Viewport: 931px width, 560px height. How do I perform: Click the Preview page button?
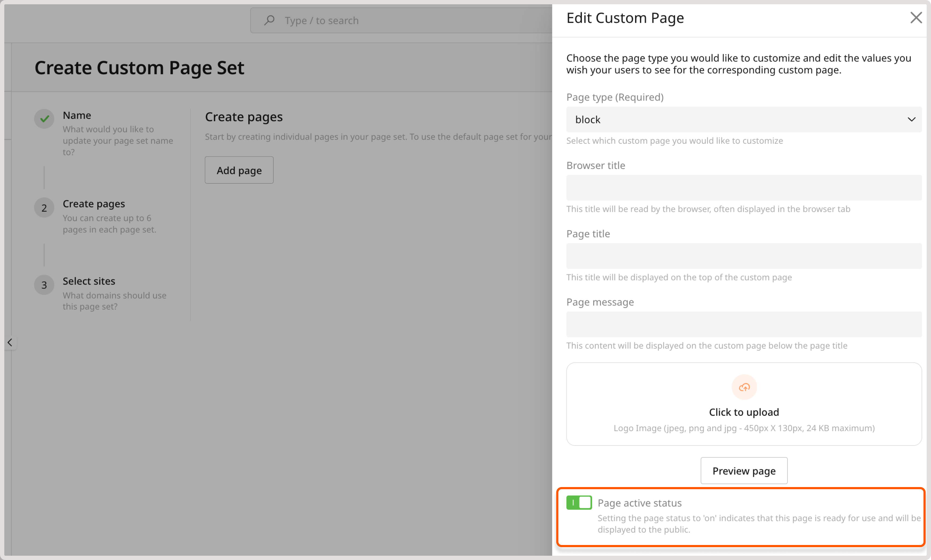click(x=744, y=470)
